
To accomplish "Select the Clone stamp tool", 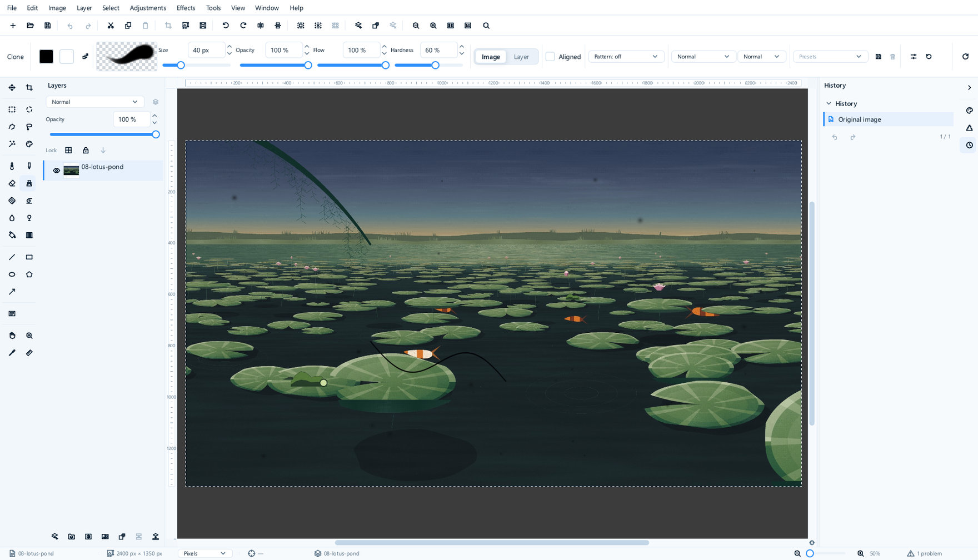I will point(29,183).
